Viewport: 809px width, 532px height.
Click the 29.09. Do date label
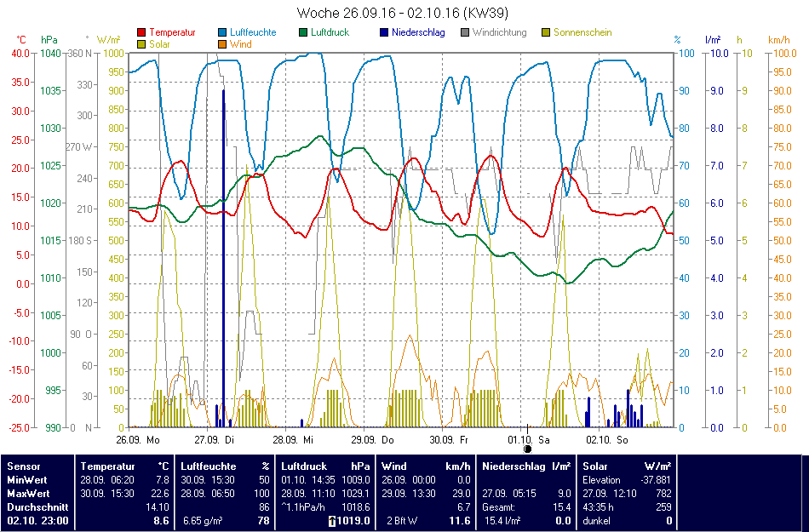372,440
